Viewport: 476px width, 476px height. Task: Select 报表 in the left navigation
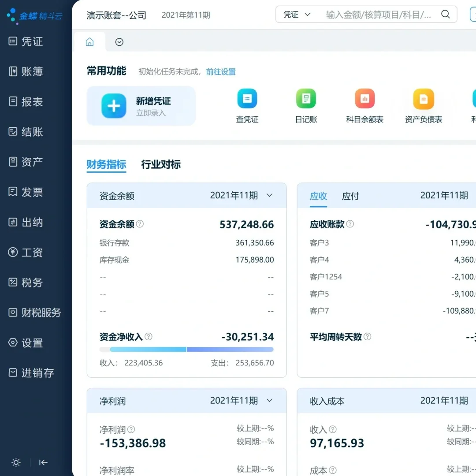click(x=26, y=101)
